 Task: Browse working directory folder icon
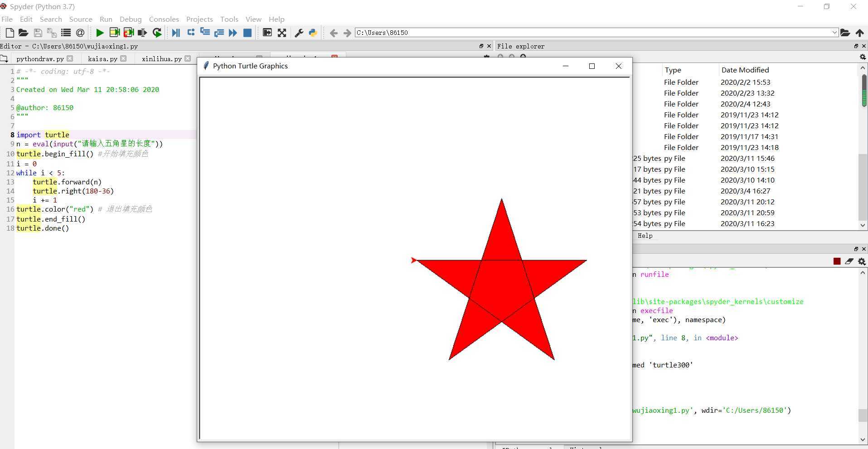(x=845, y=33)
